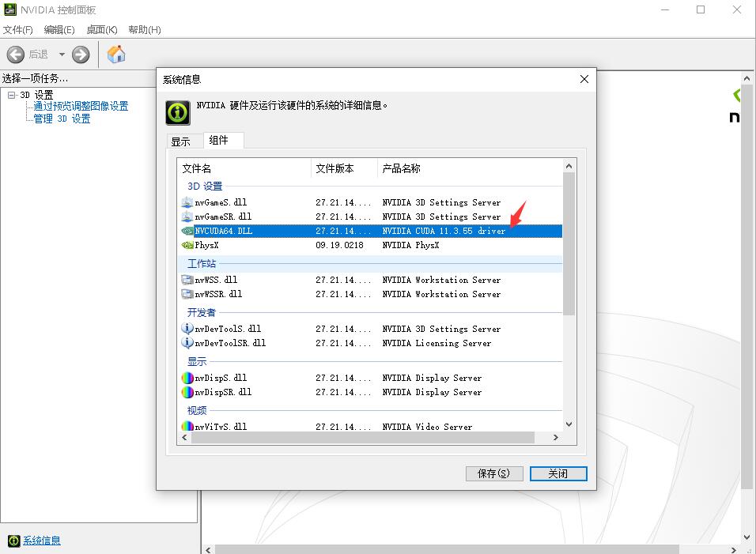
Task: Select the nvWSSR.dll file name
Action: [218, 294]
